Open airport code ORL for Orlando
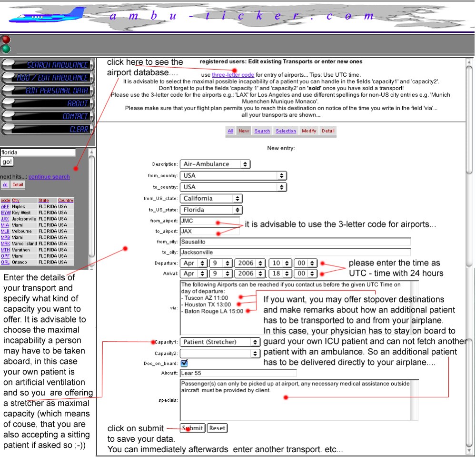 click(x=5, y=262)
